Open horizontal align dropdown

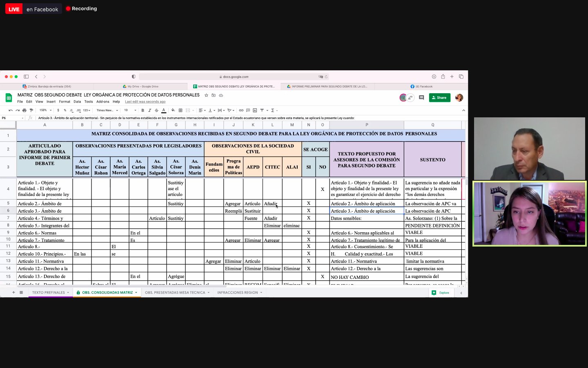202,110
